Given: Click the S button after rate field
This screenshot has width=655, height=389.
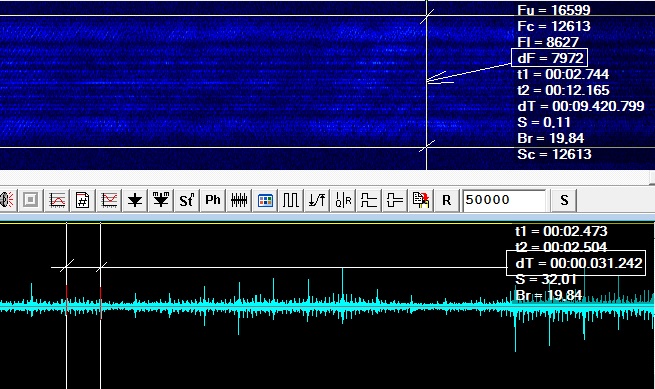Looking at the screenshot, I should coord(564,200).
